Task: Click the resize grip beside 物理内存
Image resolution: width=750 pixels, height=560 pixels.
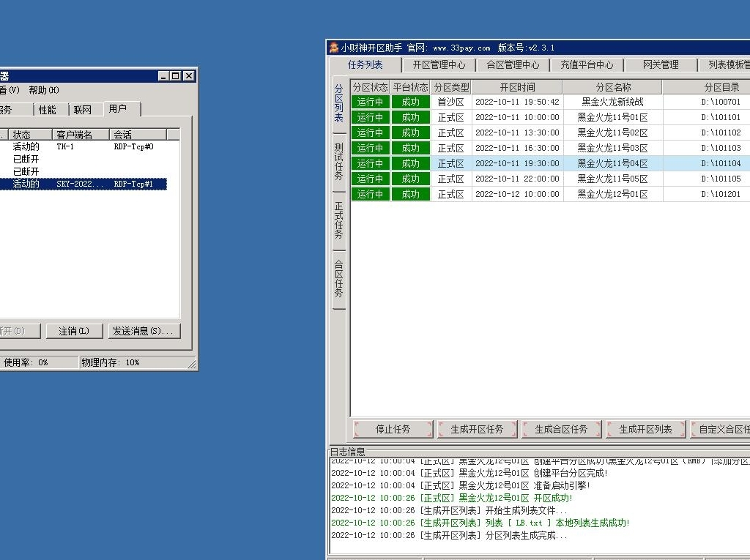Action: click(192, 364)
